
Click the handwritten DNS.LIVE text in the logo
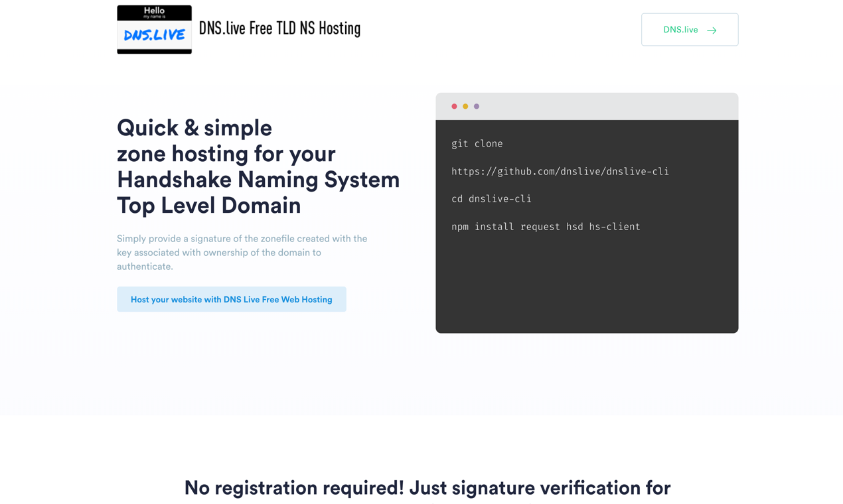(154, 34)
